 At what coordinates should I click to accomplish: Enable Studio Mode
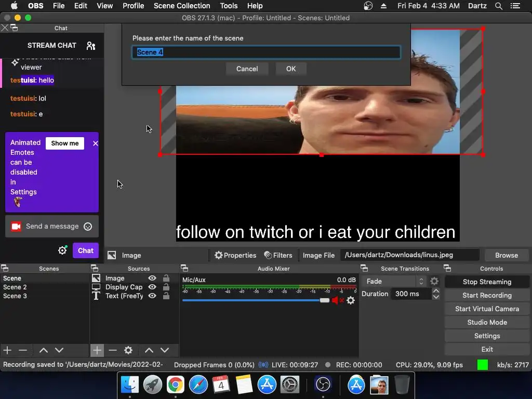click(487, 322)
